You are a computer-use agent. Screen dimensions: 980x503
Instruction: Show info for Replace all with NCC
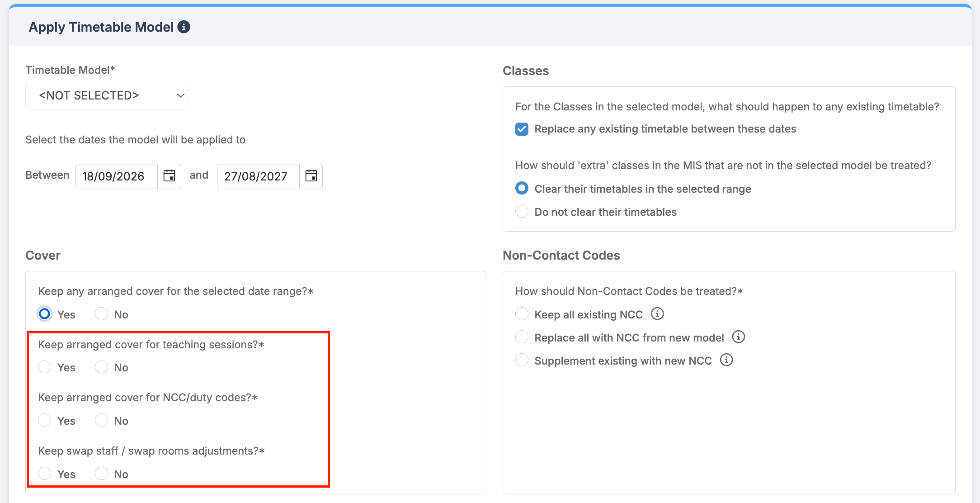coord(738,337)
